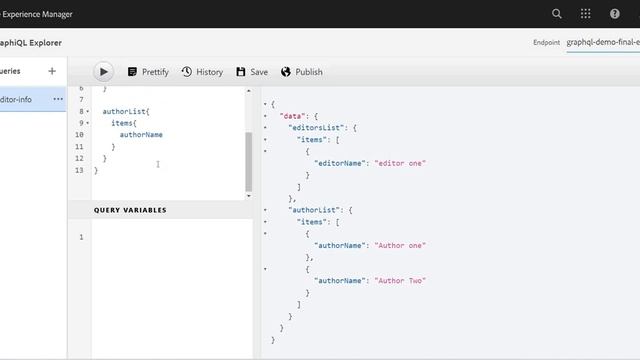The image size is (640, 360).
Task: Collapse the Author one object
Action: 265,234
